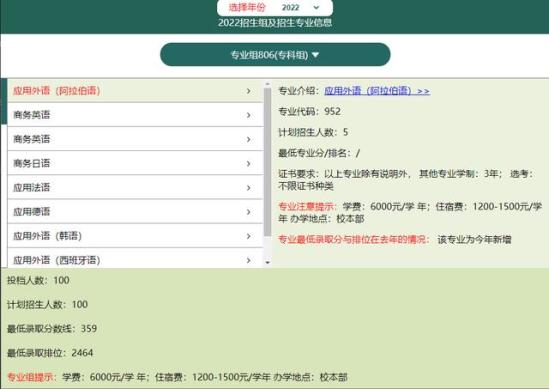The height and width of the screenshot is (389, 549).
Task: Click the scrollbar down arrow of major list
Action: pos(267,263)
